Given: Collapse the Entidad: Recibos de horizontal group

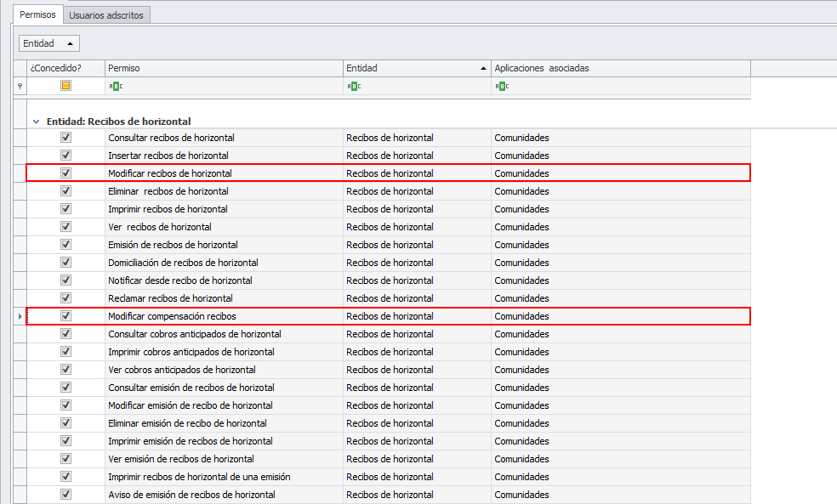Looking at the screenshot, I should tap(36, 122).
